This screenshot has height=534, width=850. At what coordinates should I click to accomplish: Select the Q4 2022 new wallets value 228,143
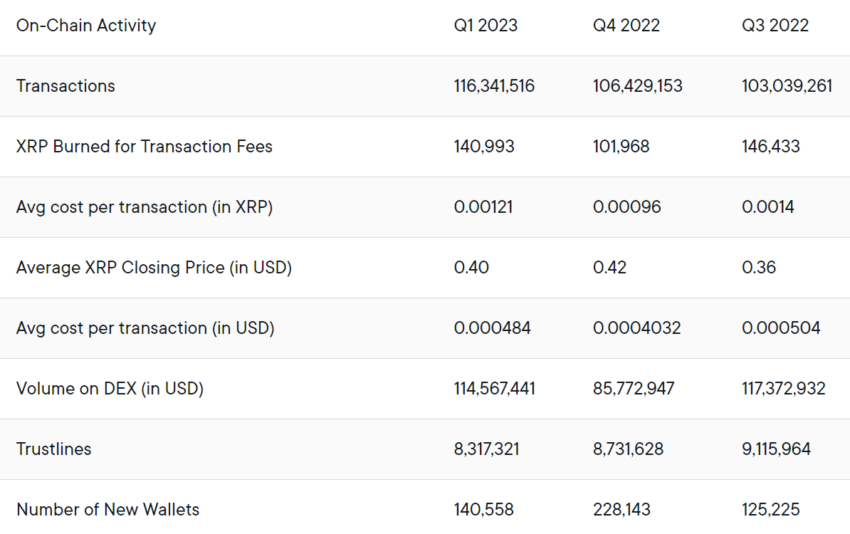tap(621, 509)
